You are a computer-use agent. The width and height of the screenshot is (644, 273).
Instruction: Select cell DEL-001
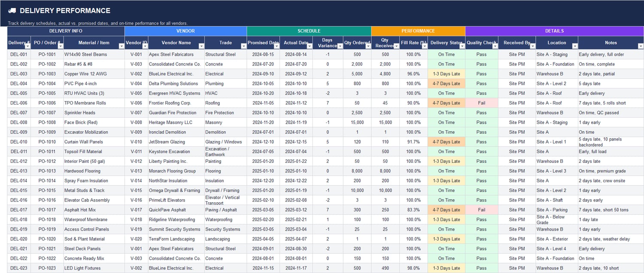click(19, 54)
